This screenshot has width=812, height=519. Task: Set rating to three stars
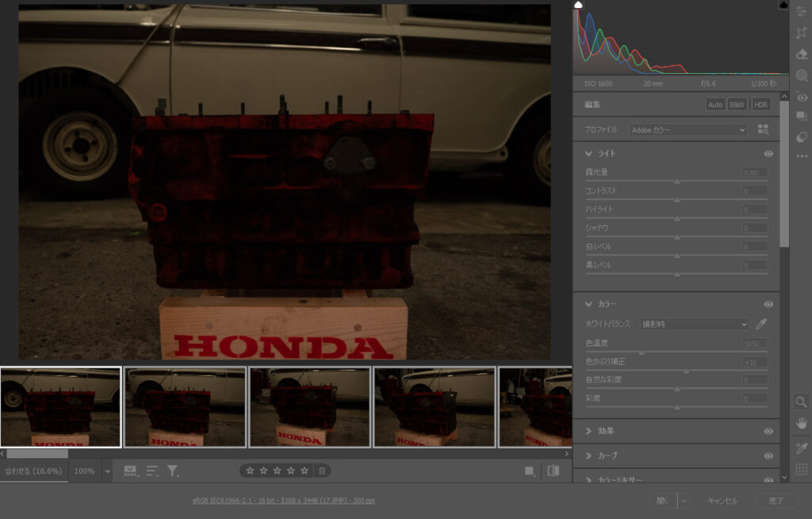[x=278, y=471]
